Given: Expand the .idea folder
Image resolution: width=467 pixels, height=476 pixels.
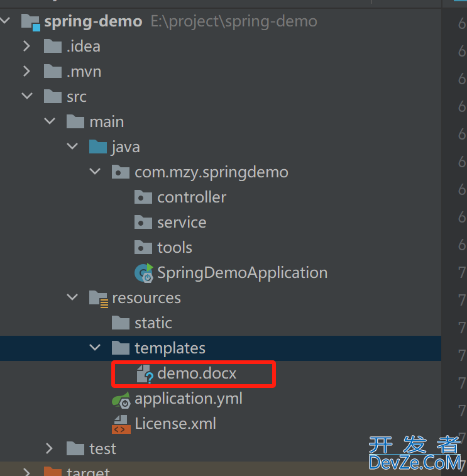Looking at the screenshot, I should point(26,47).
